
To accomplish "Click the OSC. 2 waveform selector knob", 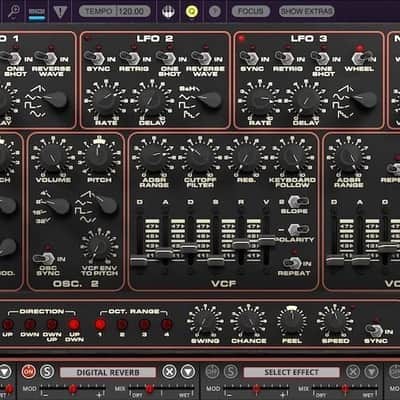I will click(x=106, y=204).
